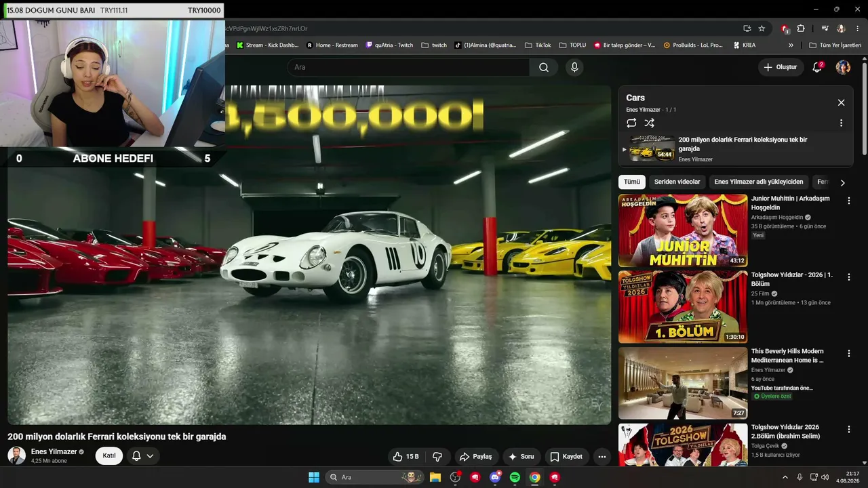Open Tolgshow Yıldızlar 1. Bölüm thumbnail

[x=683, y=307]
